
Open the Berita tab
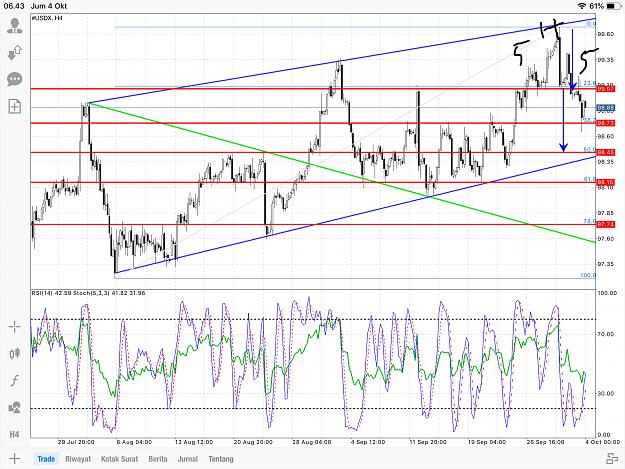click(x=158, y=459)
